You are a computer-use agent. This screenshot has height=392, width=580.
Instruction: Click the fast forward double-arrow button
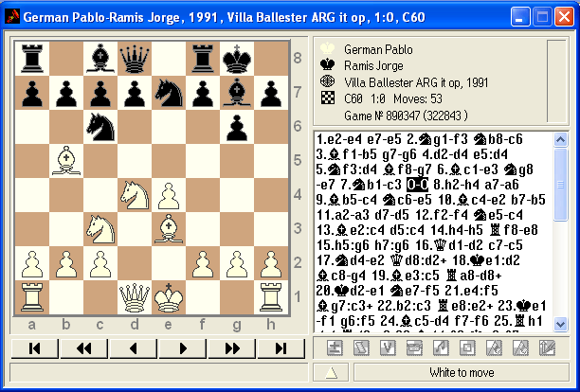tap(232, 348)
